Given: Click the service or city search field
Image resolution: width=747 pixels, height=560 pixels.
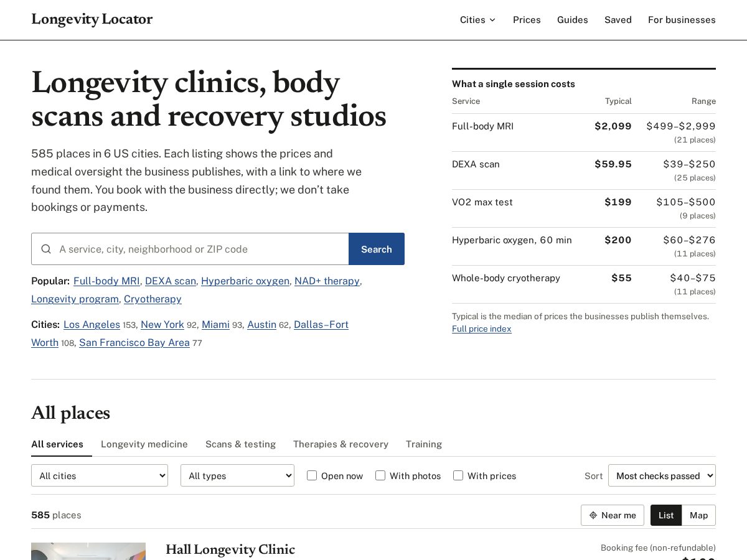Looking at the screenshot, I should 190,249.
